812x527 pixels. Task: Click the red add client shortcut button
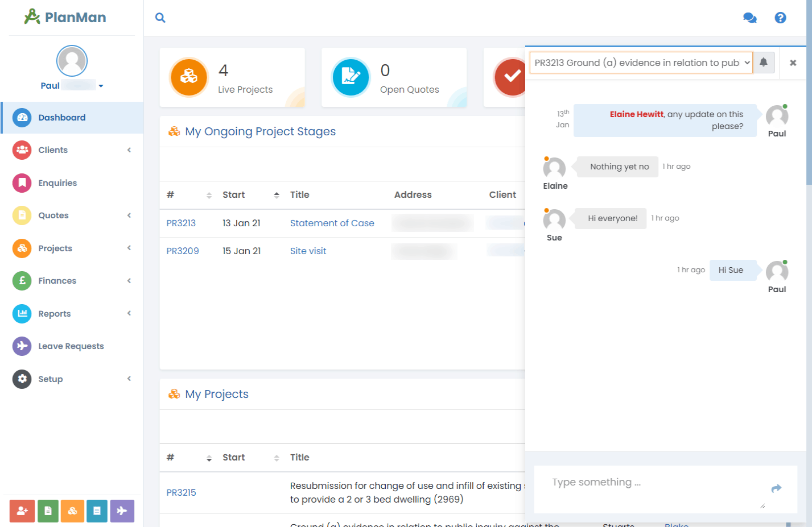pos(22,511)
